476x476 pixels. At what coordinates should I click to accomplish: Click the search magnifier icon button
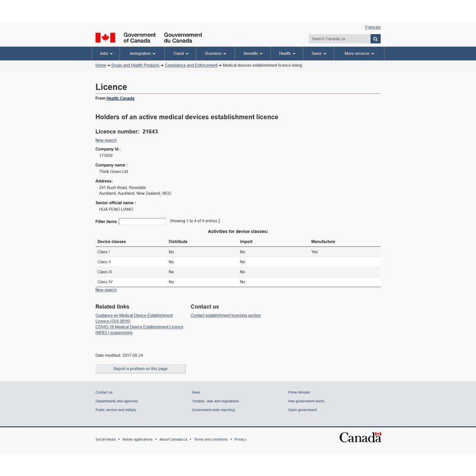375,39
